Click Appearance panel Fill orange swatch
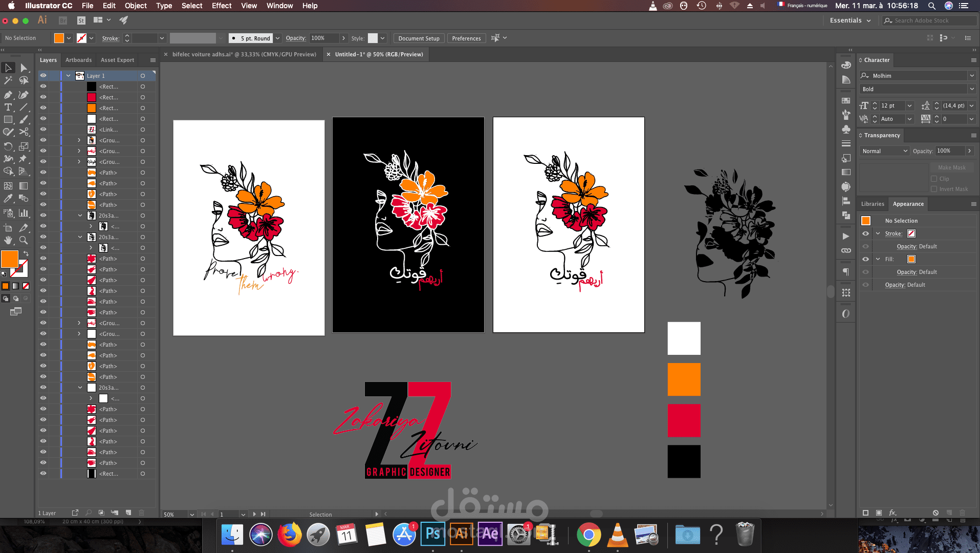The image size is (980, 553). point(911,259)
